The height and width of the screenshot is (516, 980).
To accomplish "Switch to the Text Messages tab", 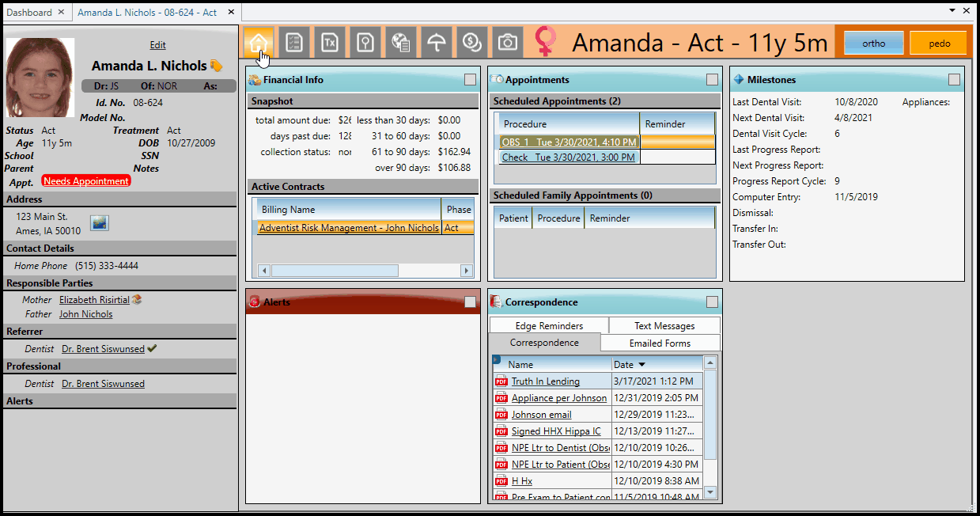I will 664,326.
